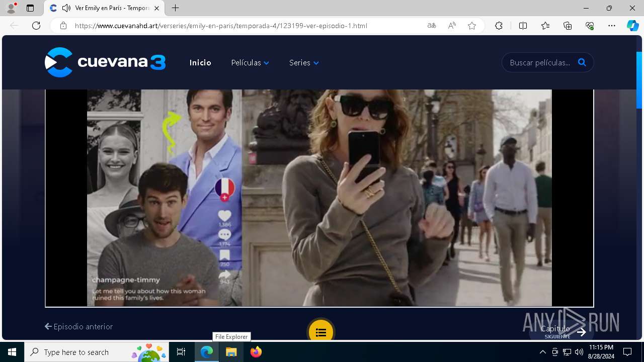644x362 pixels.
Task: Show hidden tray icons chevron
Action: (542, 352)
